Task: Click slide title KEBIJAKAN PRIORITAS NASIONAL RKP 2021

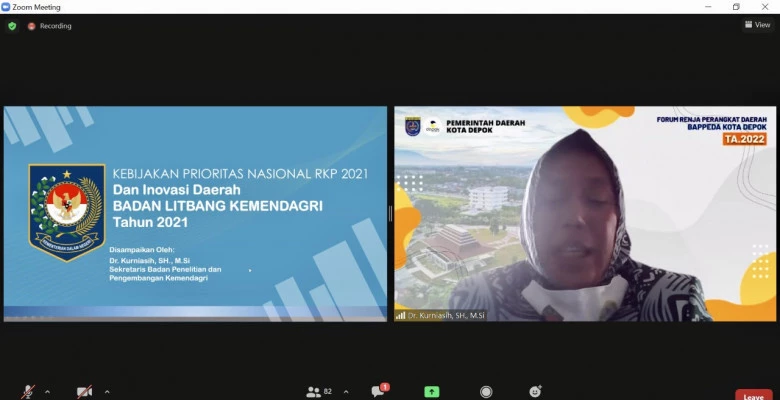Action: coord(240,174)
